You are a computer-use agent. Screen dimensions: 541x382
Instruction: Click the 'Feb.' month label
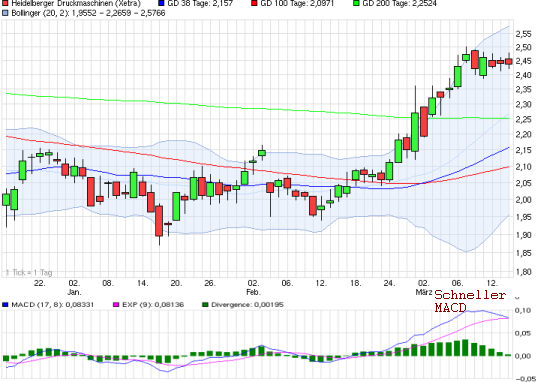tap(254, 292)
